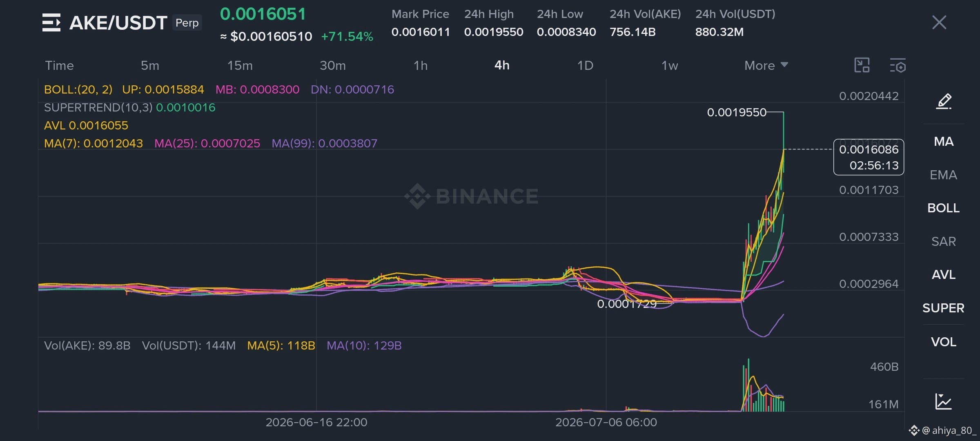Toggle the EMA indicator
Screen dimensions: 980x441
pos(944,175)
